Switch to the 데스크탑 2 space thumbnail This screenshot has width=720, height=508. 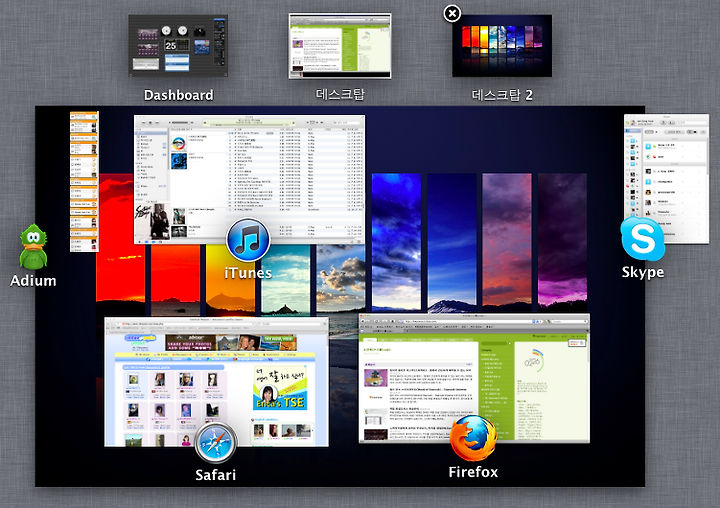click(502, 46)
